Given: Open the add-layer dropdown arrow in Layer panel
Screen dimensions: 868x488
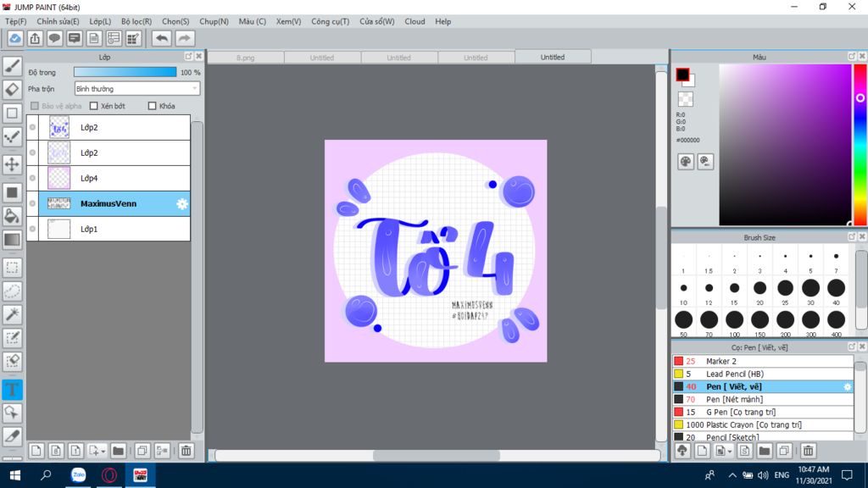Looking at the screenshot, I should click(103, 452).
